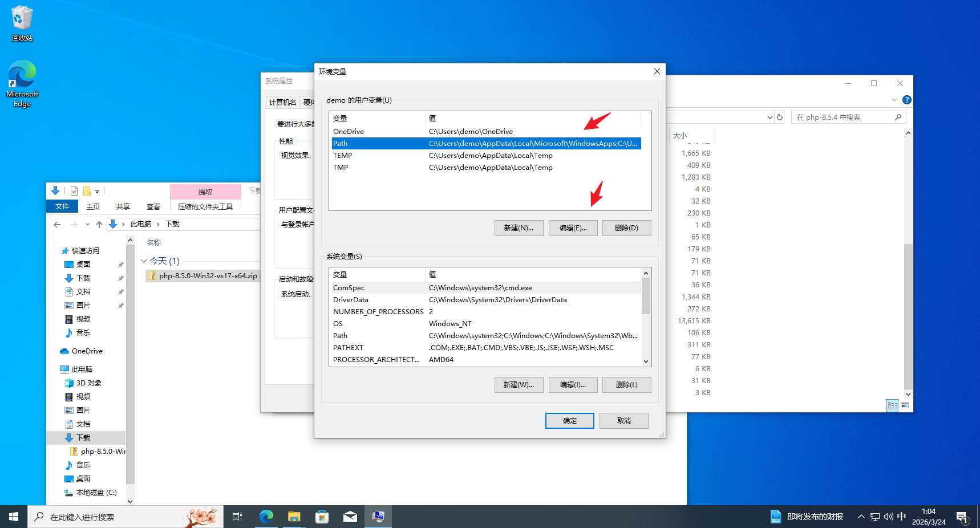Go up one folder level arrow
This screenshot has height=528, width=980.
99,224
